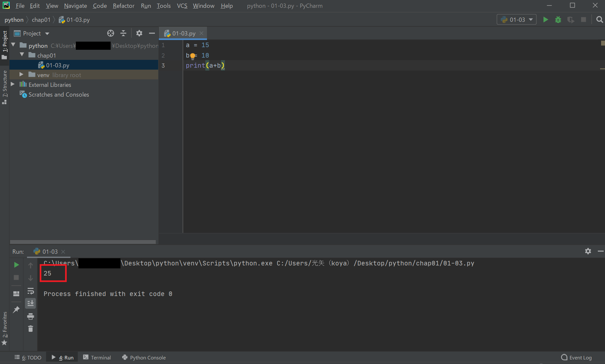
Task: Open Search Everywhere magnifier icon
Action: pyautogui.click(x=599, y=20)
